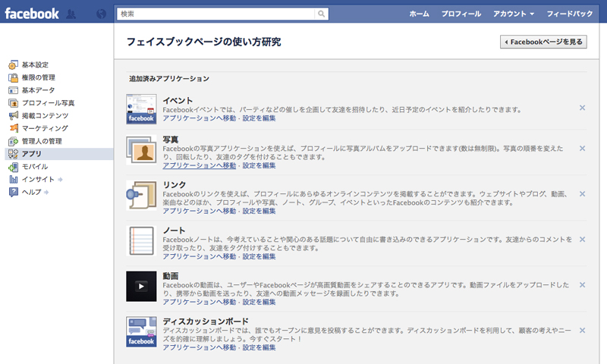Viewport: 607px width, 364px height.
Task: Remove the ノート application
Action: point(582,240)
